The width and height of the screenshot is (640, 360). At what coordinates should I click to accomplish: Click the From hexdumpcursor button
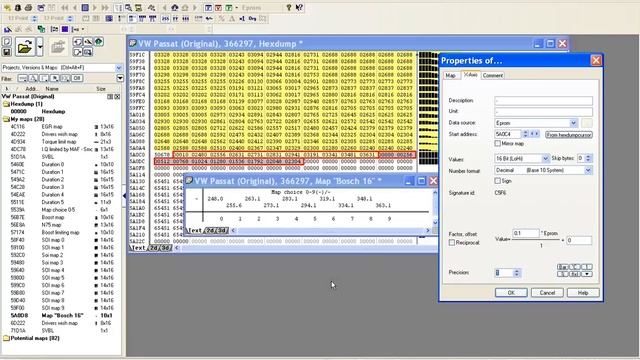569,135
